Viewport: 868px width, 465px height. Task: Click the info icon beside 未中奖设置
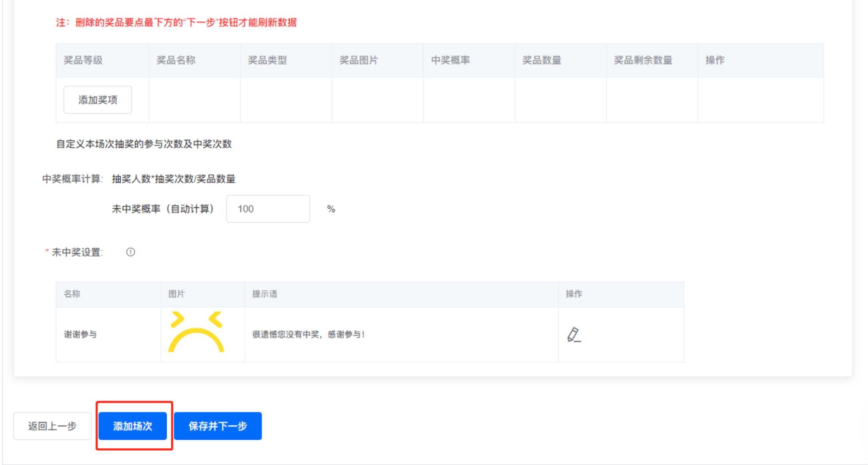[130, 252]
